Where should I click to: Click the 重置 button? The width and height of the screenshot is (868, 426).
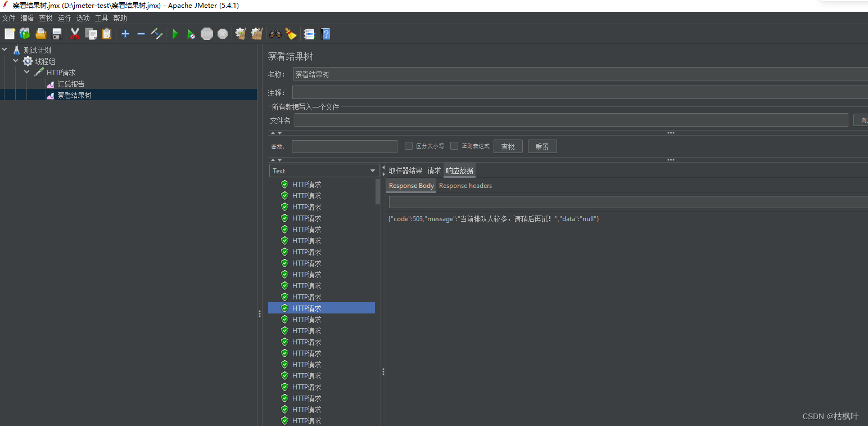542,147
